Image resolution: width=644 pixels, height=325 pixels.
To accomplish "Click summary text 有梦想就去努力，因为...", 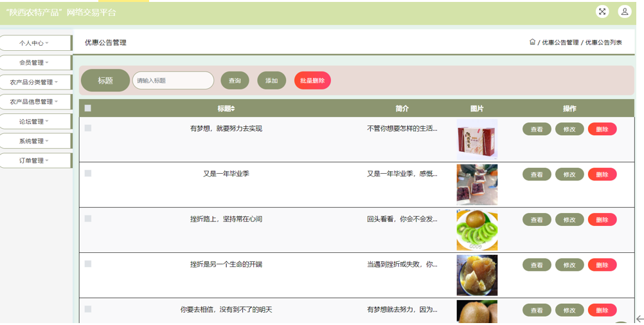I will pos(402,310).
